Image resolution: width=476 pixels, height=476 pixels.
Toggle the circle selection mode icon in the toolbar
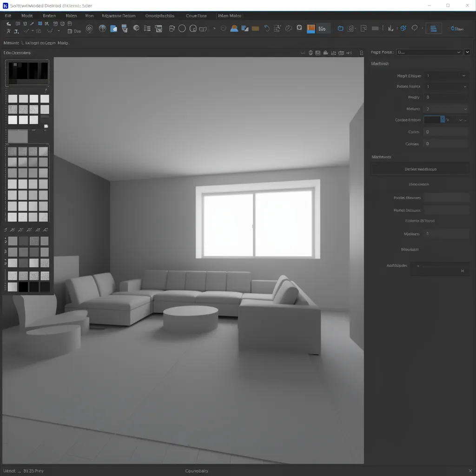click(x=182, y=28)
